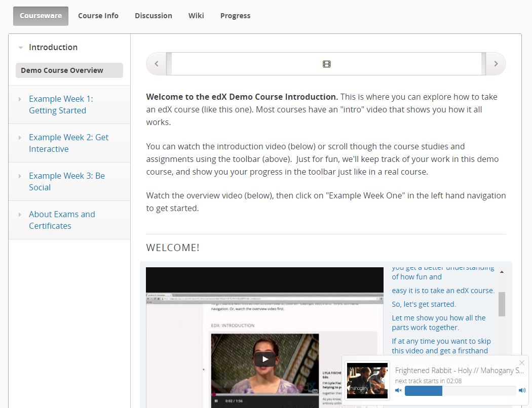The height and width of the screenshot is (408, 532).
Task: Click the volume up speaker icon
Action: pyautogui.click(x=522, y=390)
